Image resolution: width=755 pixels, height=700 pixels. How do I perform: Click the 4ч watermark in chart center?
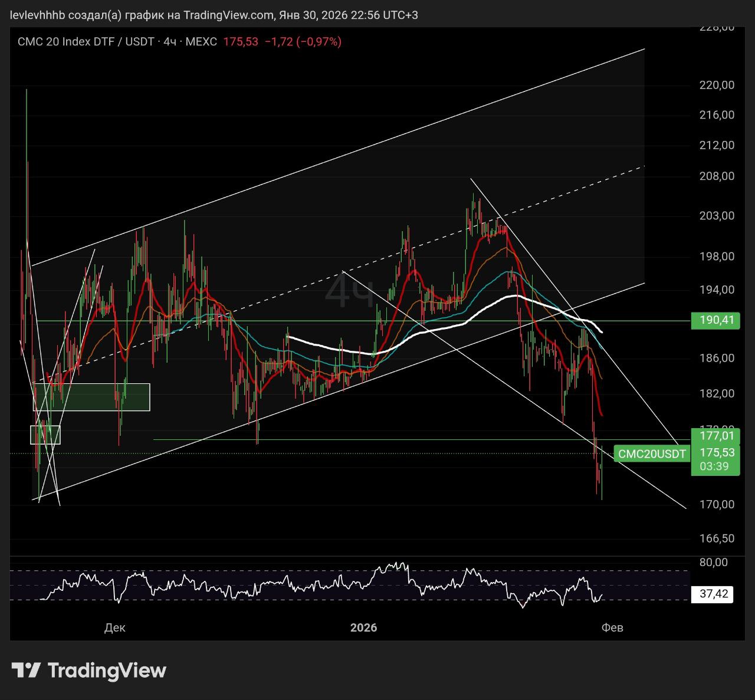tap(349, 293)
